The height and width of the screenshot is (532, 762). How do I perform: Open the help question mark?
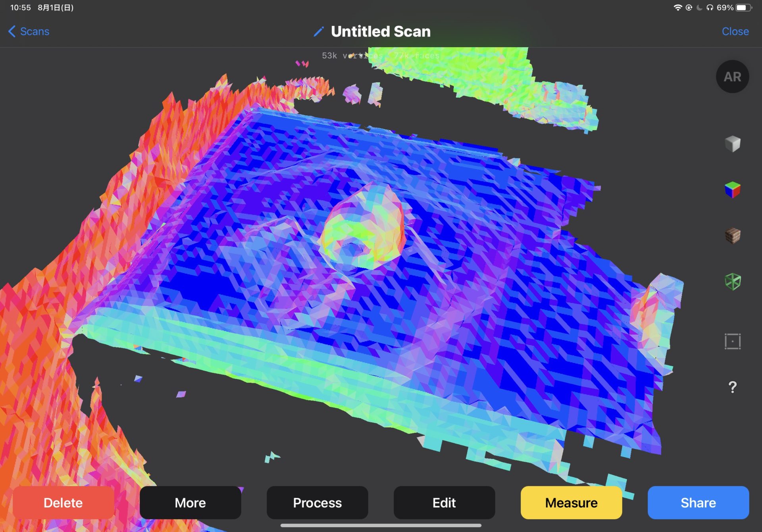pyautogui.click(x=732, y=387)
